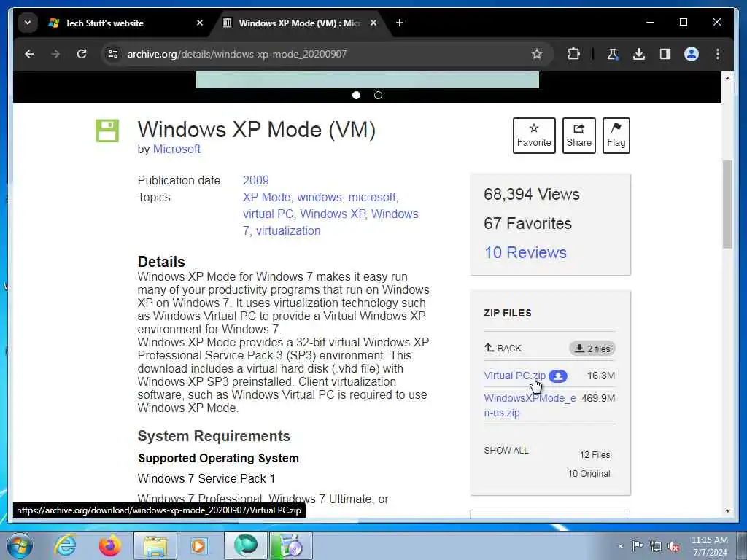The image size is (747, 560).
Task: Open Windows Explorer from taskbar
Action: point(155,545)
